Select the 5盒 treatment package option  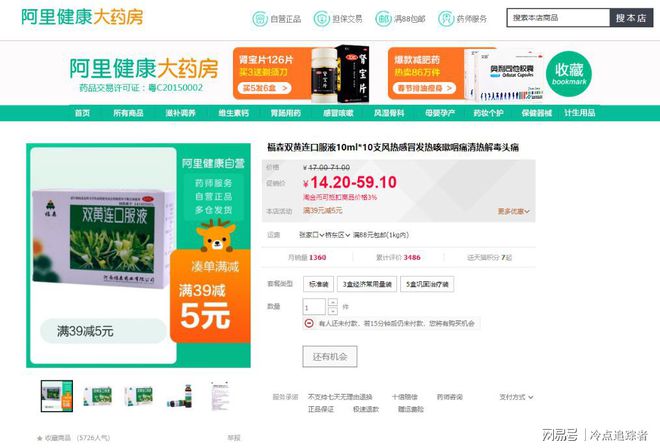click(x=427, y=284)
